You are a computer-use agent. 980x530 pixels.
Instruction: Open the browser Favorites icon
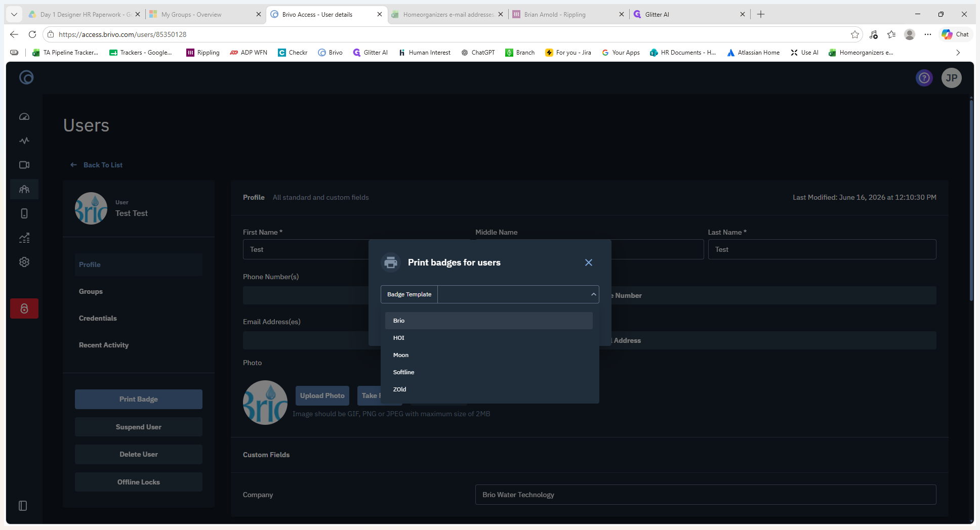tap(891, 34)
